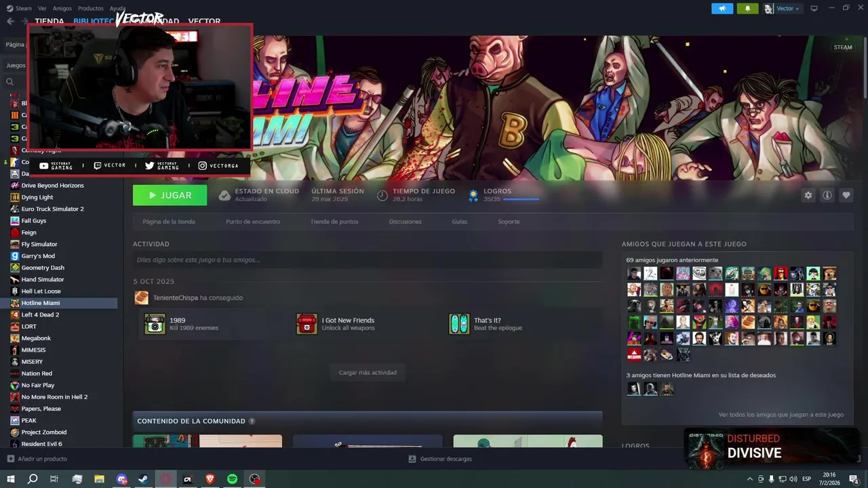868x488 pixels.
Task: Open the Discusiones tab
Action: [x=406, y=222]
